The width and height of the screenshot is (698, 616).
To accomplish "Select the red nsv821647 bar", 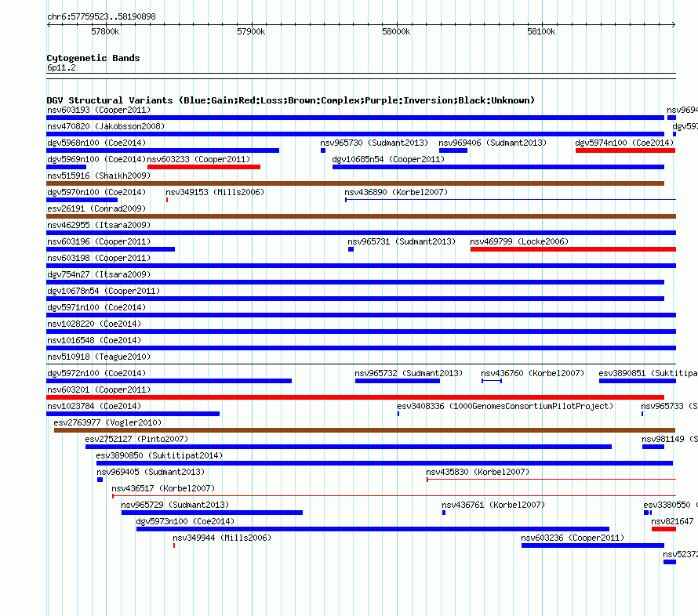I will pyautogui.click(x=663, y=529).
